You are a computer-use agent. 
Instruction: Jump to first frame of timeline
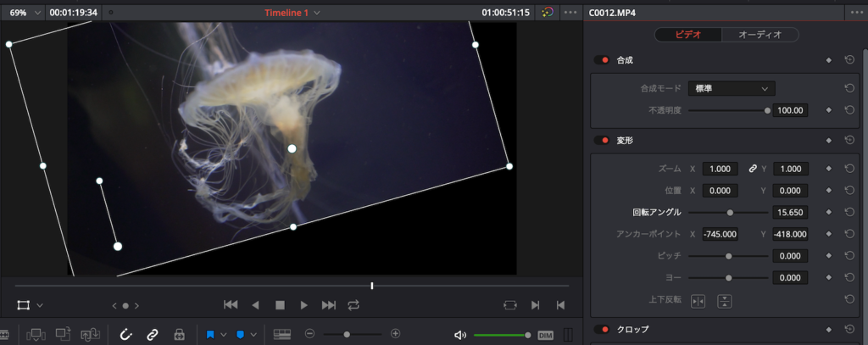tap(231, 305)
